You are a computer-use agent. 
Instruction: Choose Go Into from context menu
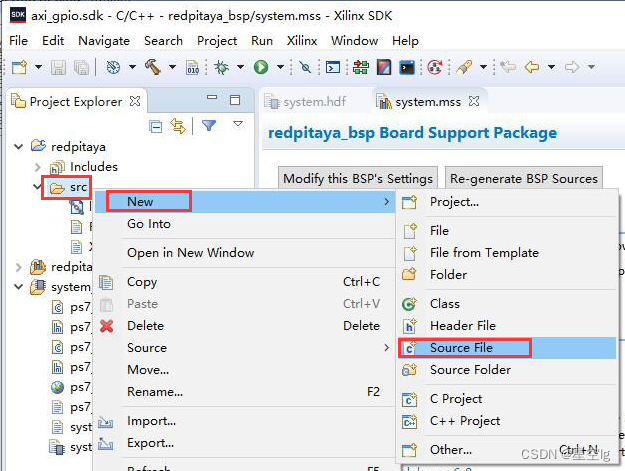pyautogui.click(x=245, y=224)
